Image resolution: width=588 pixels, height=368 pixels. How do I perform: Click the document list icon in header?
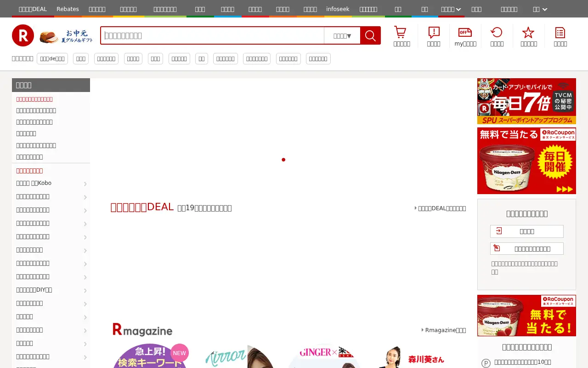pos(560,32)
